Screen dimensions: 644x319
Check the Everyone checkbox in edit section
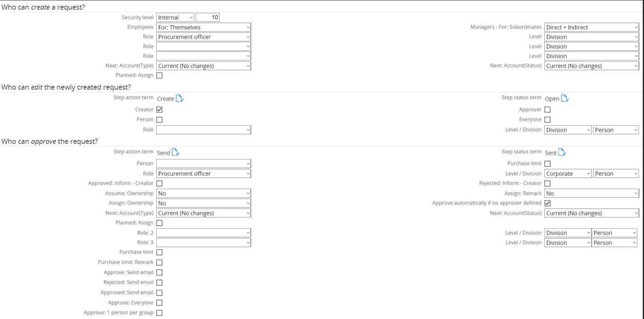point(548,120)
